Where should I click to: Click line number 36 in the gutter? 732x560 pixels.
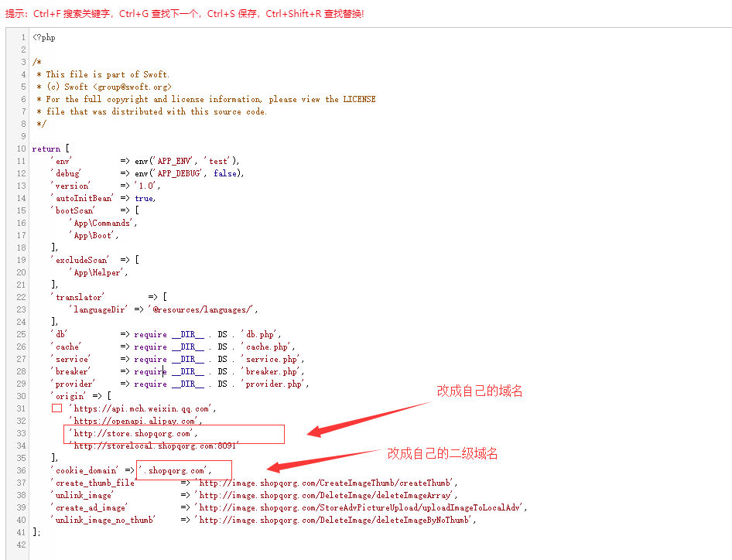pyautogui.click(x=21, y=470)
